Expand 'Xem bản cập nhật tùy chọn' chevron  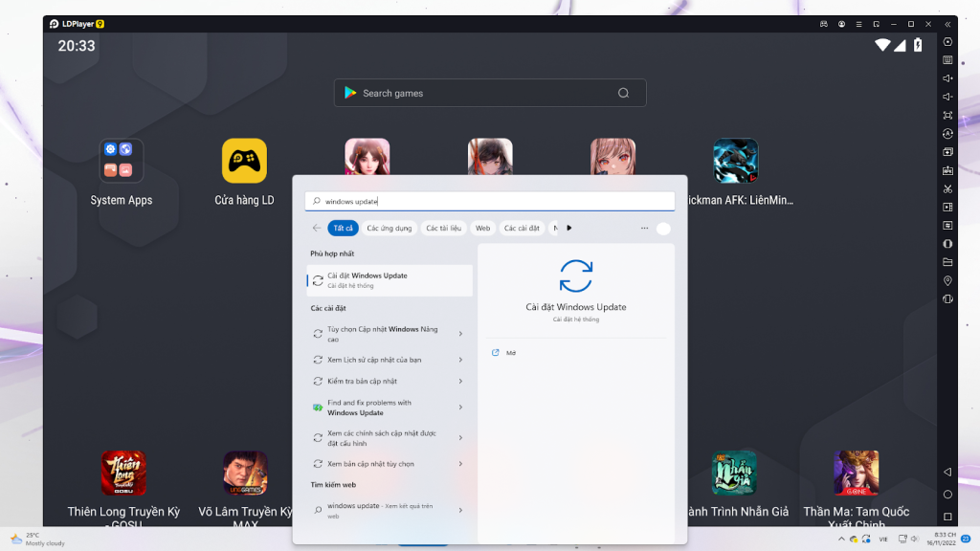[x=460, y=464]
